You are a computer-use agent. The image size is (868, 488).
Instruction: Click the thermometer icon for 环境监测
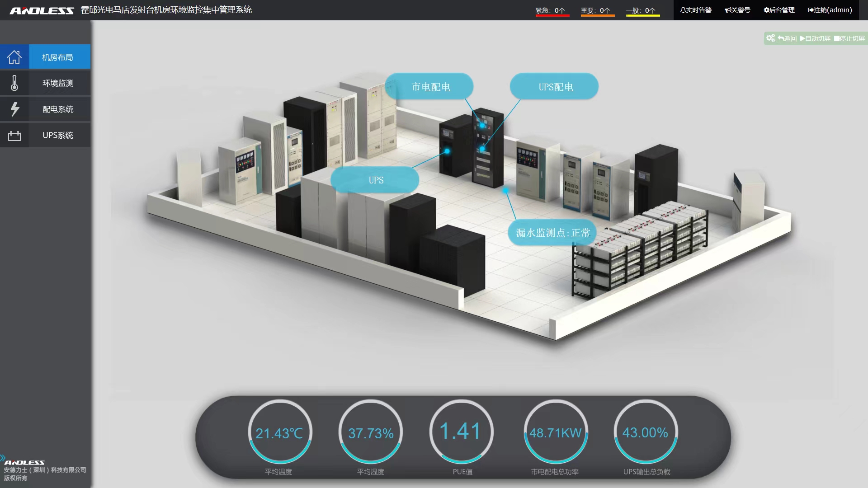click(x=14, y=83)
